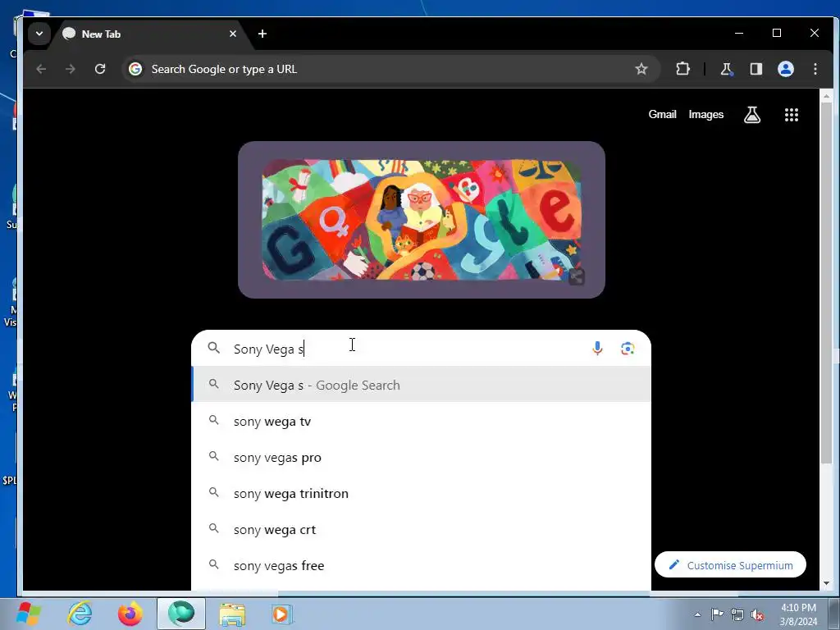Viewport: 840px width, 630px height.
Task: Click the magnifier icon in search box
Action: [x=214, y=348]
